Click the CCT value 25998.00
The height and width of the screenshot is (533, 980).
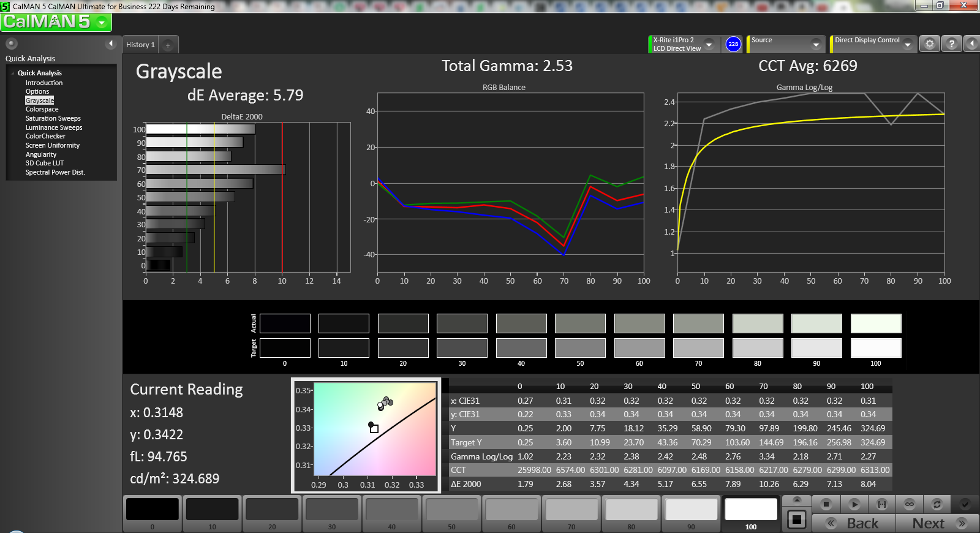point(534,470)
